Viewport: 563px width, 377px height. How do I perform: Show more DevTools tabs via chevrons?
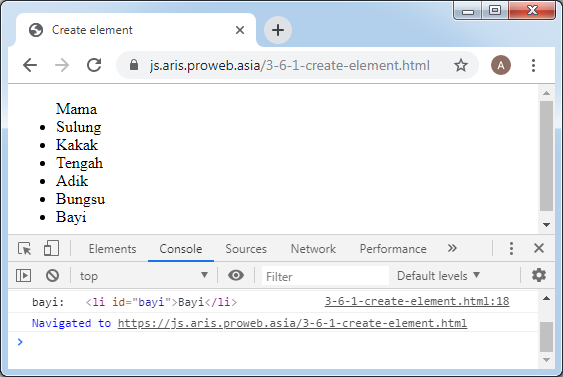452,248
